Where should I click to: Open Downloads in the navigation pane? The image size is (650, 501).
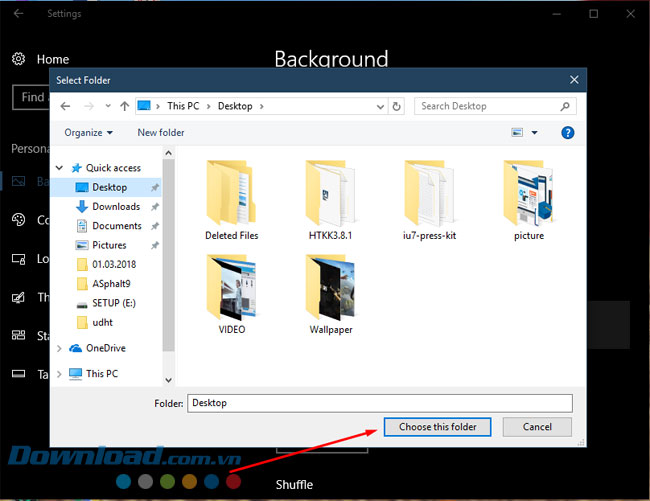coord(116,206)
